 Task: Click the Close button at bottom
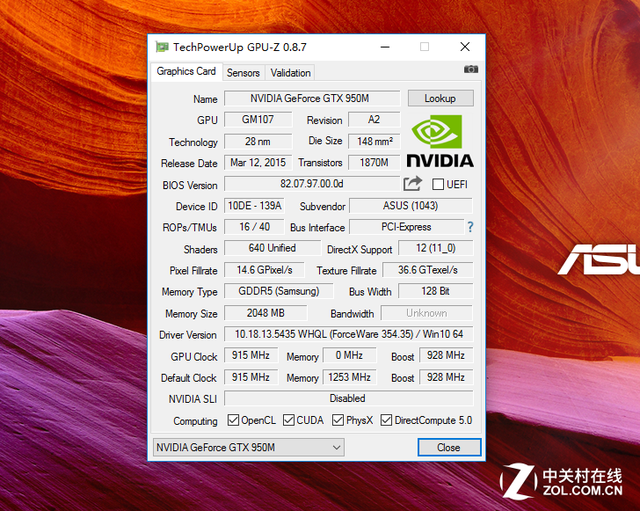point(449,447)
